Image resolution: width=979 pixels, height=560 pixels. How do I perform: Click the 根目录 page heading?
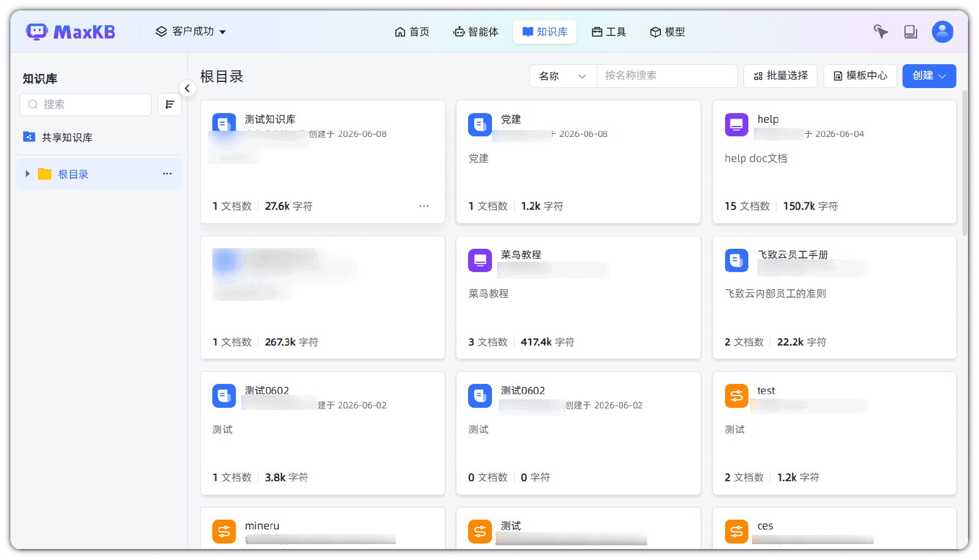221,76
